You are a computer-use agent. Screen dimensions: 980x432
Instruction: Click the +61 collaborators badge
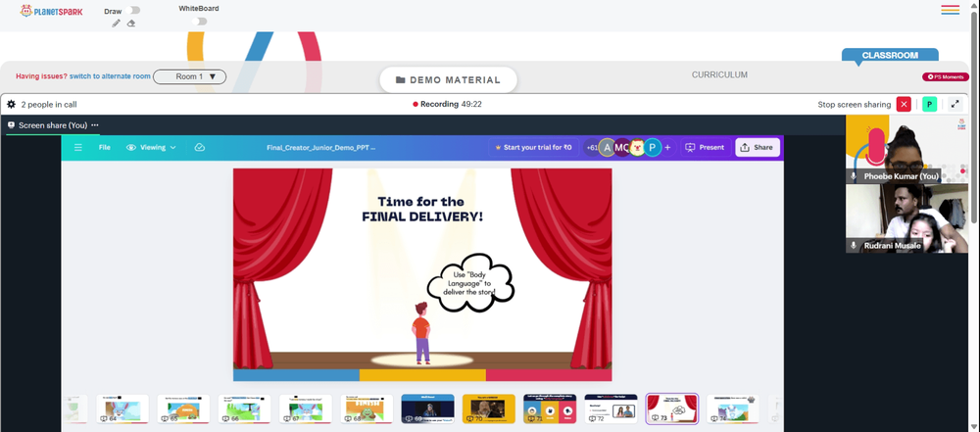[x=591, y=148]
